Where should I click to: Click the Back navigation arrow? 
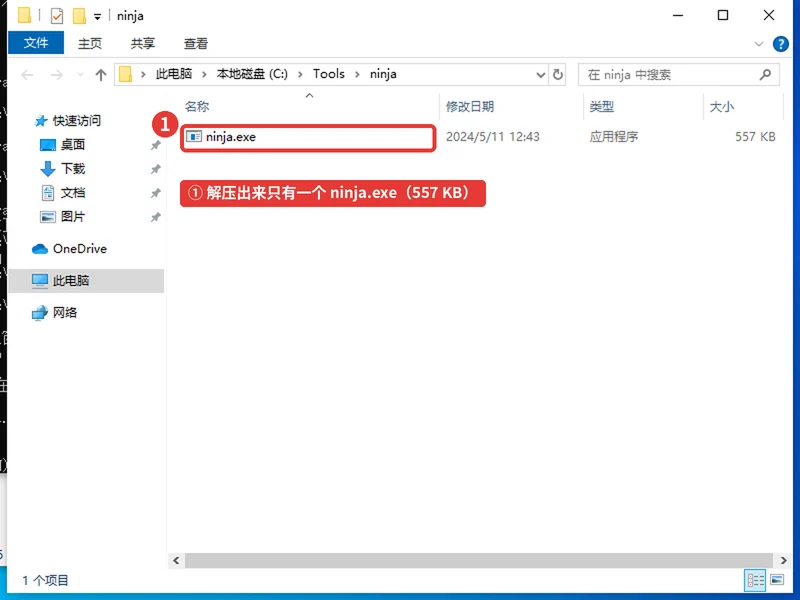point(27,75)
